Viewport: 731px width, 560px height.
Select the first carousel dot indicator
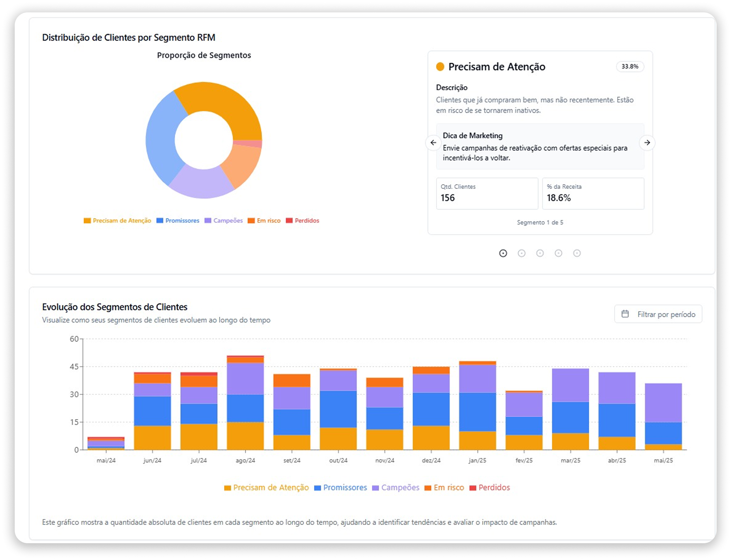503,253
